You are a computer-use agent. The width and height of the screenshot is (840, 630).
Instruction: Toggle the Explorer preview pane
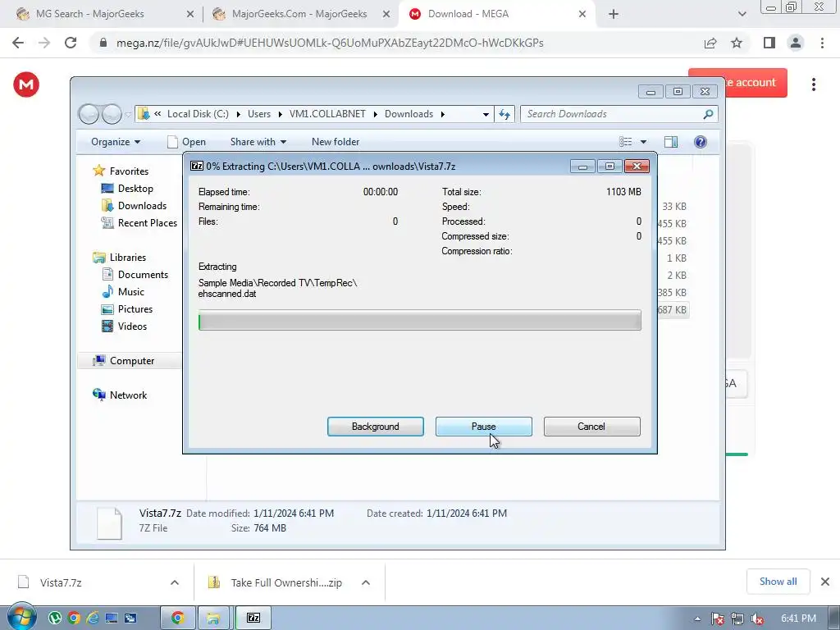[x=671, y=142]
